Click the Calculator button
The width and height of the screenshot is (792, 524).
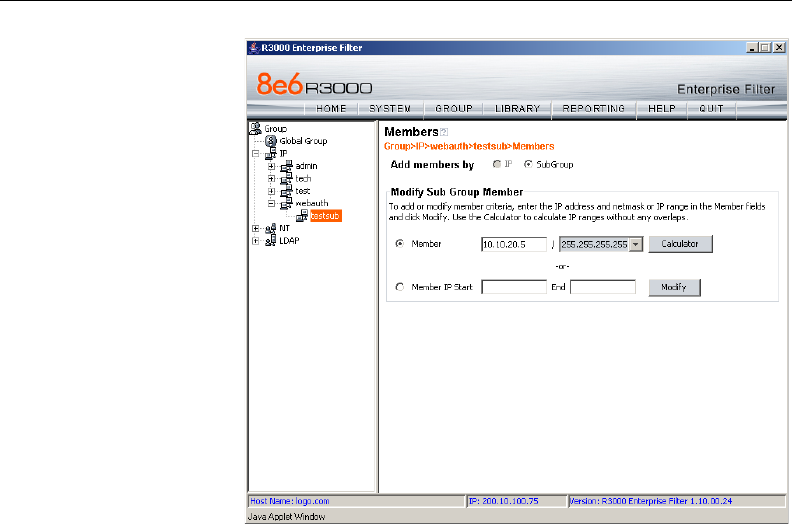click(x=680, y=244)
